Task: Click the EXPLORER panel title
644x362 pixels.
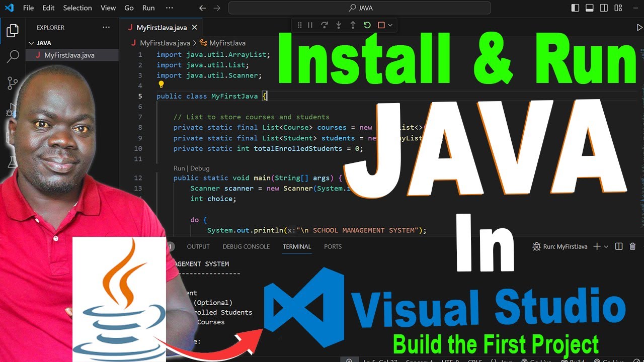Action: point(50,28)
